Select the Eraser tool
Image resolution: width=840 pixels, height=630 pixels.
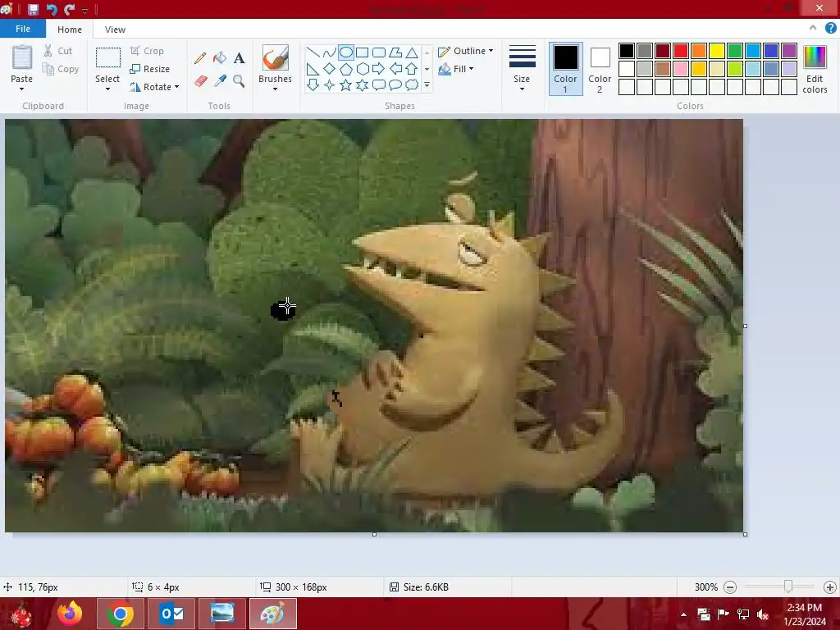[x=200, y=81]
